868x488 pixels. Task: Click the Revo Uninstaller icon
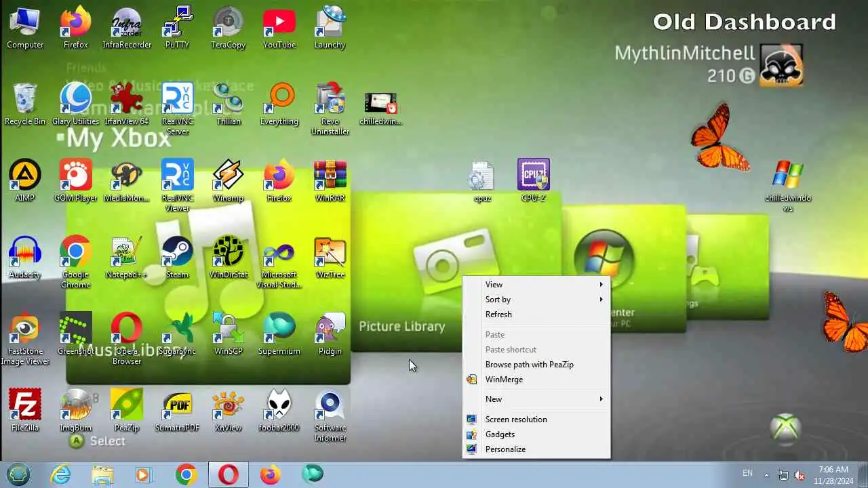(x=330, y=109)
